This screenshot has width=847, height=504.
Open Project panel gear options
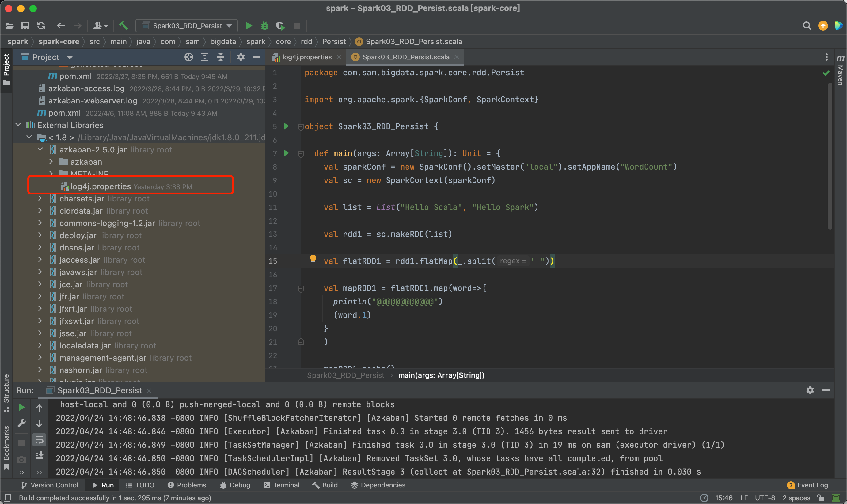(241, 57)
